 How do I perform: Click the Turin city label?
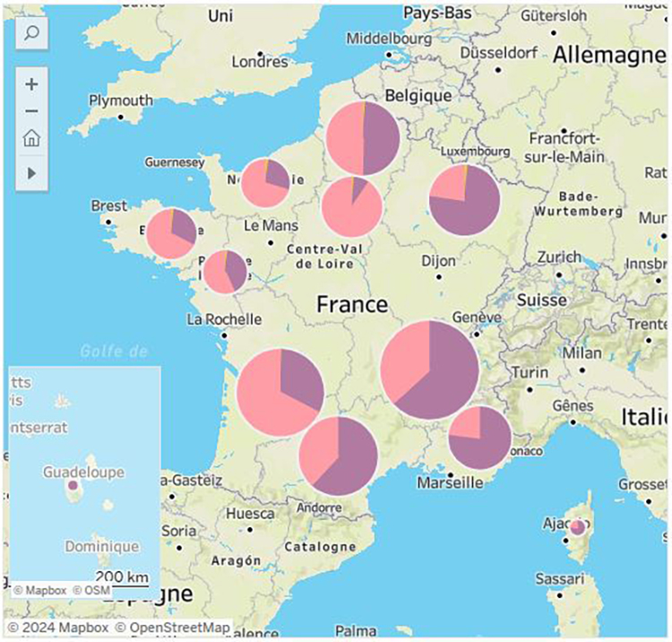point(530,373)
